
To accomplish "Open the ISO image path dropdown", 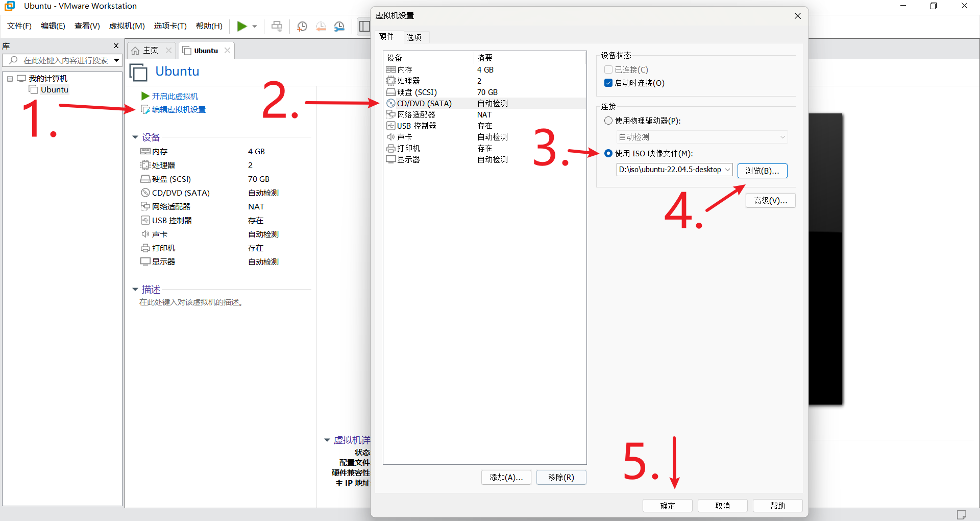I will [x=727, y=170].
